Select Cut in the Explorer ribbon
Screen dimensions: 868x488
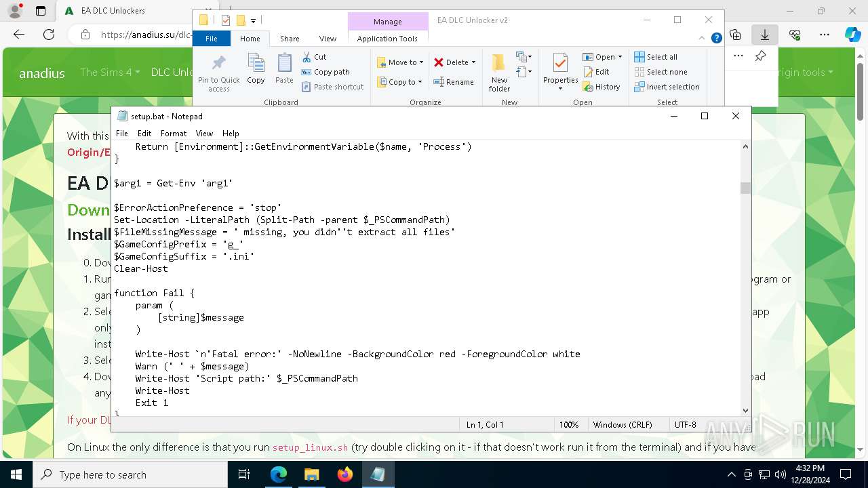click(x=314, y=57)
